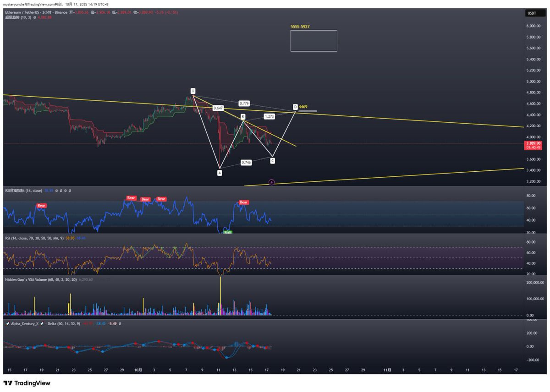Click the C point of the XABCD pattern
Screen dimensions: 550x392
[x=273, y=161]
